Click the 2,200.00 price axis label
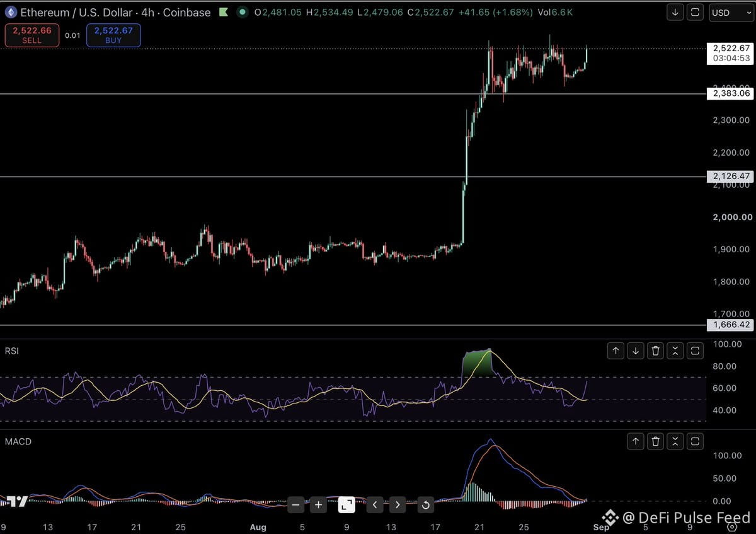 tap(731, 152)
